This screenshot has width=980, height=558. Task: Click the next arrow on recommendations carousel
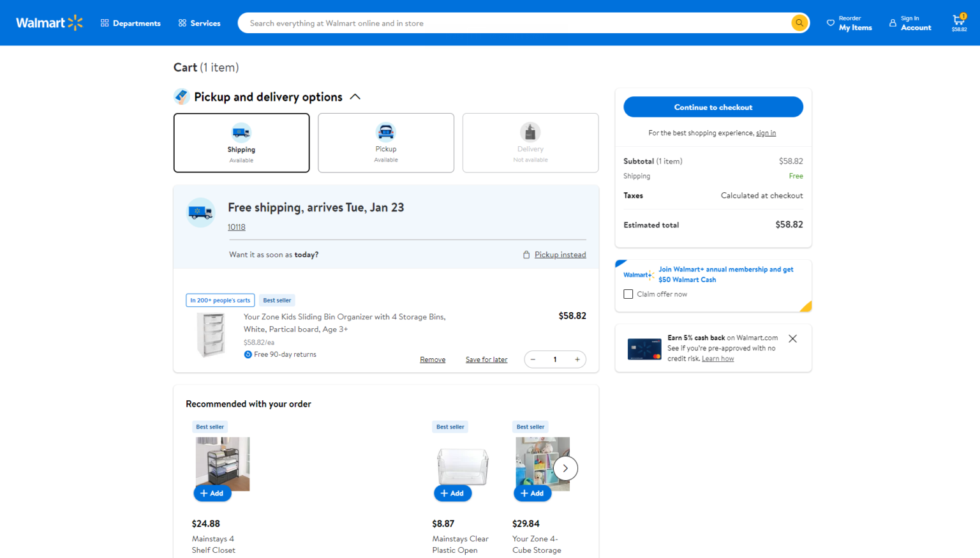point(565,467)
